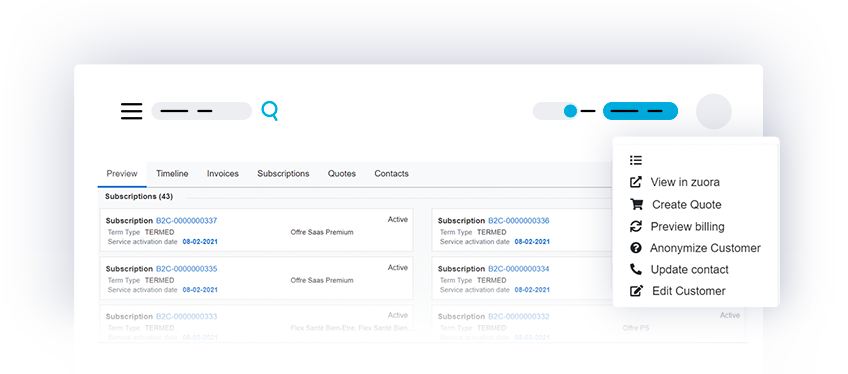The image size is (848, 374).
Task: Click the refresh icon beside Preview billing
Action: [636, 226]
